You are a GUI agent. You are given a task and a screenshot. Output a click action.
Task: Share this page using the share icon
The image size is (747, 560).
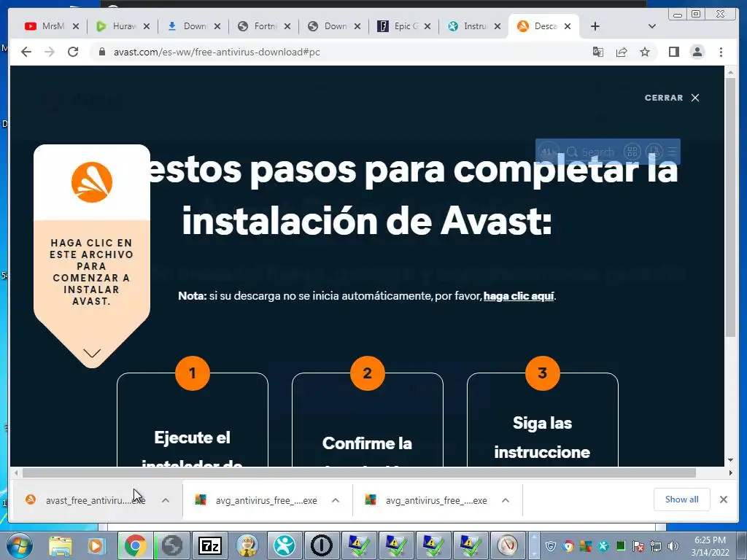click(622, 52)
